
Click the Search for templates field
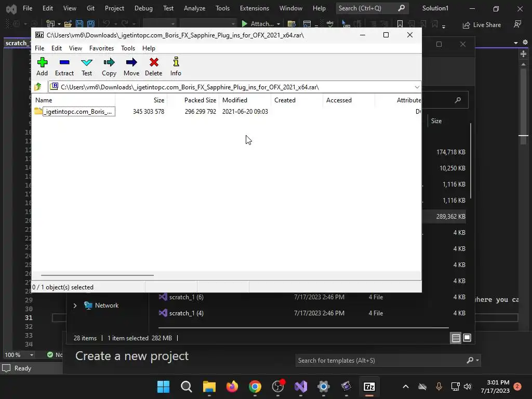[x=380, y=361]
